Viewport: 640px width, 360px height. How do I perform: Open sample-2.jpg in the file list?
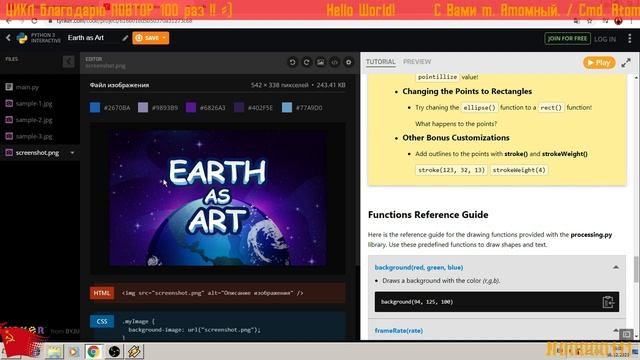34,120
